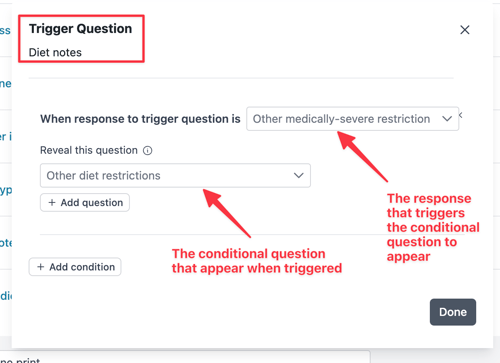This screenshot has width=500, height=363.
Task: Open the Other diet restrictions select box
Action: click(175, 175)
